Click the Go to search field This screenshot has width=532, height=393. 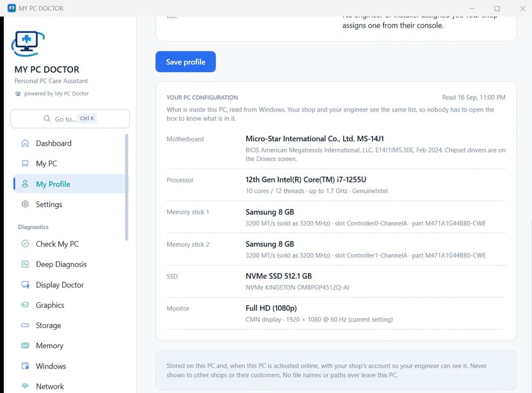70,119
